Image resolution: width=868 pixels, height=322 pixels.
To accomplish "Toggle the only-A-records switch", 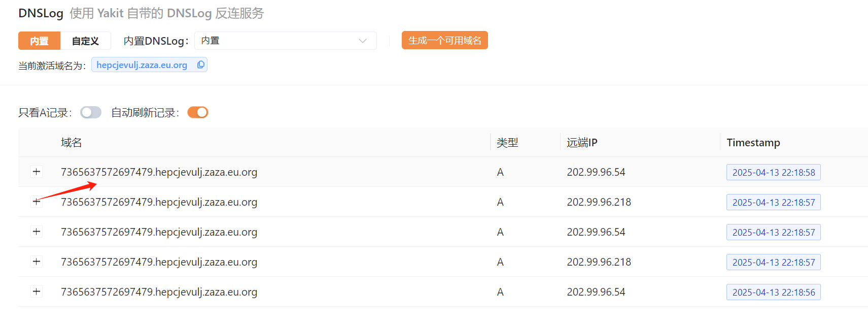I will [x=91, y=112].
